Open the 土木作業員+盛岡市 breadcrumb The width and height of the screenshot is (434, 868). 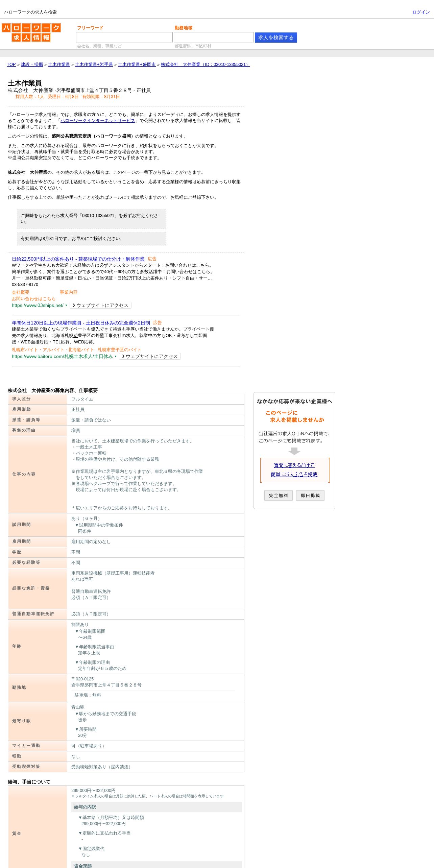coord(137,65)
